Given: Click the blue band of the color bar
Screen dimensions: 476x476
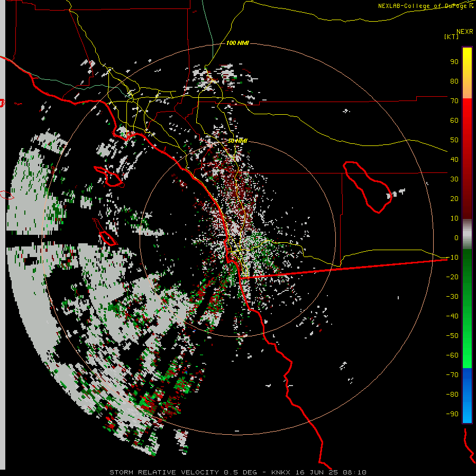Looking at the screenshot, I should 467,395.
